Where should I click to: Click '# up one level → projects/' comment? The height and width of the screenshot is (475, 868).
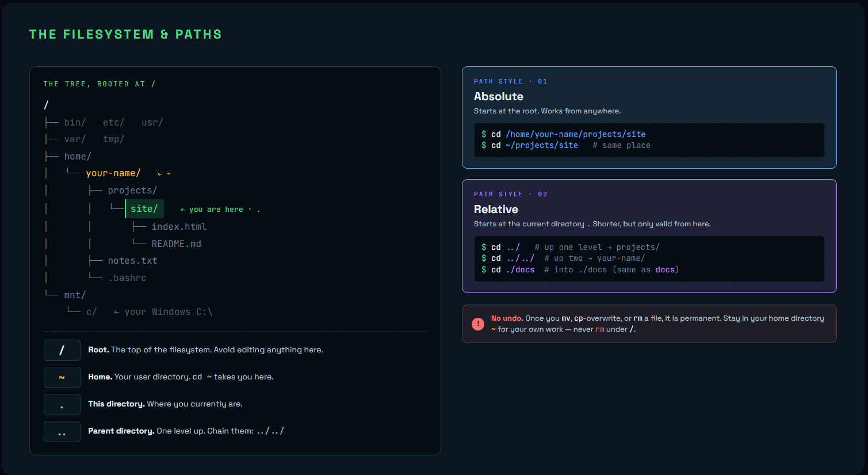point(597,248)
